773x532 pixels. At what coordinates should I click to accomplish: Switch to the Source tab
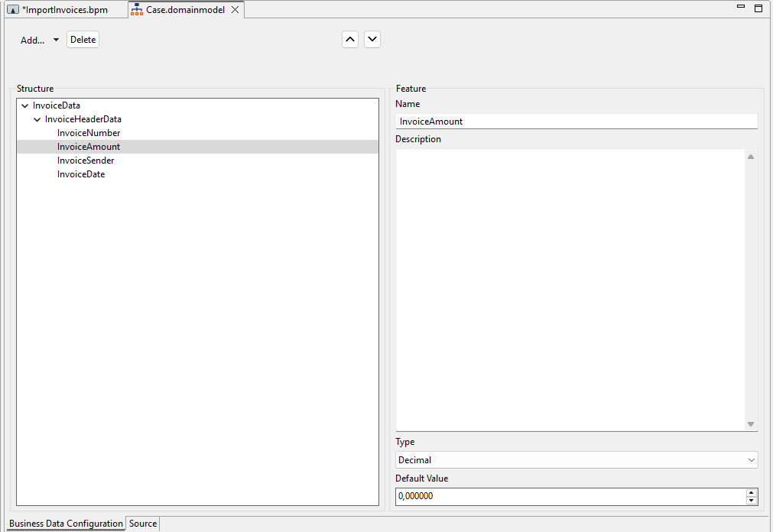tap(143, 524)
